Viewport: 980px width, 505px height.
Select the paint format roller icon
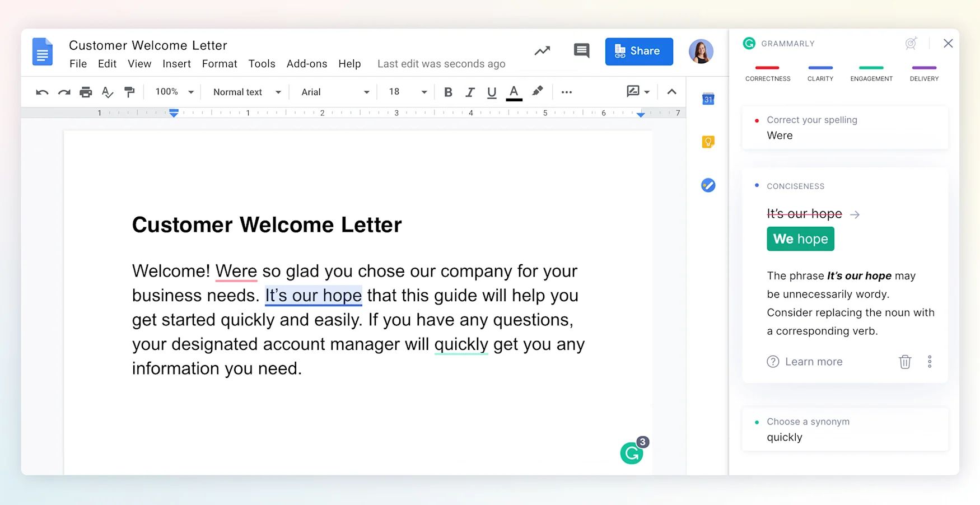coord(129,92)
